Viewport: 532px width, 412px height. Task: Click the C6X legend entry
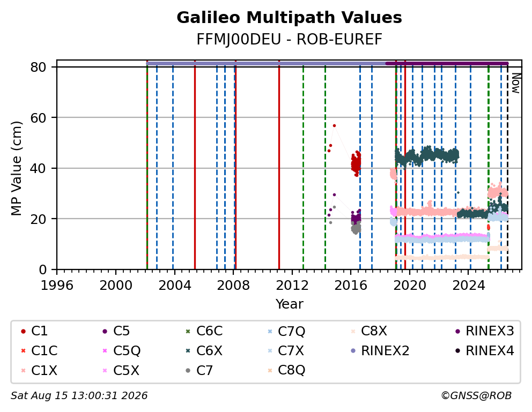point(204,351)
